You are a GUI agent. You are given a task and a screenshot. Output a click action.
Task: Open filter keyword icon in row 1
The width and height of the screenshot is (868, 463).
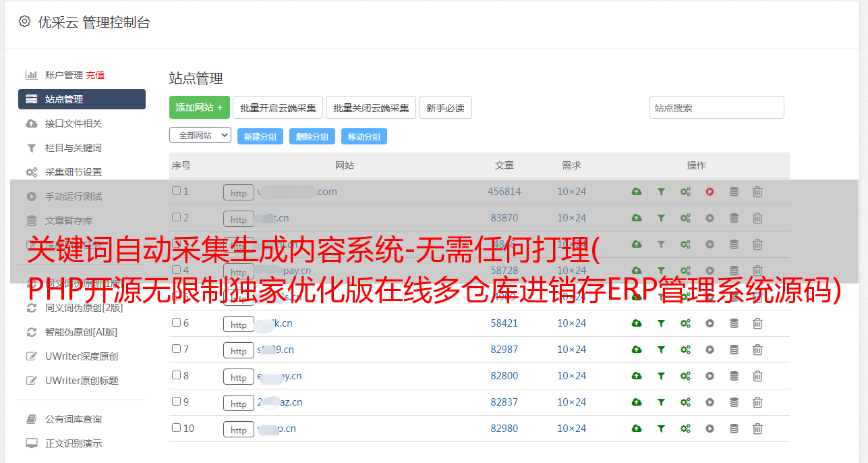click(661, 192)
